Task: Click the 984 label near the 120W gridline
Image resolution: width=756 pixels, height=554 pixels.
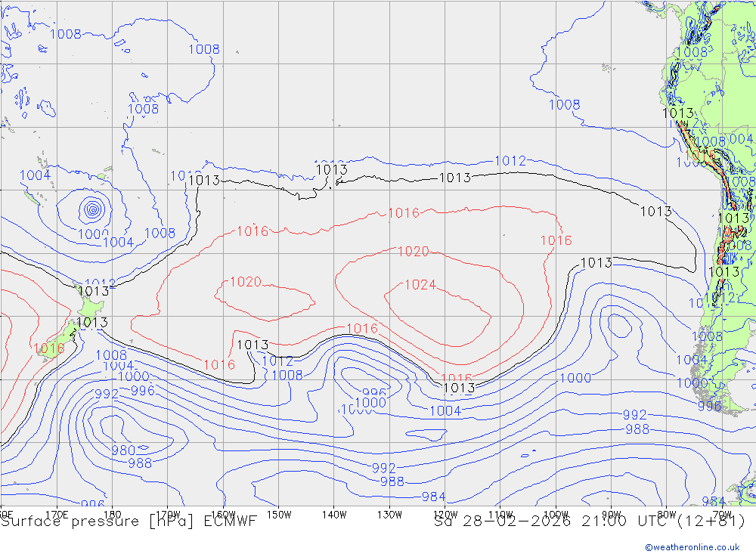Action: pos(433,497)
